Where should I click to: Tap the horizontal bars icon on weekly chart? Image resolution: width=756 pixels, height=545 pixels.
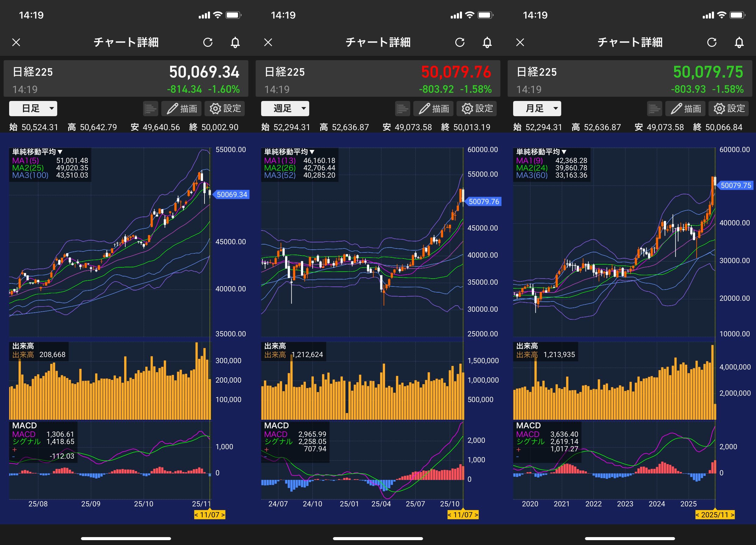coord(403,109)
